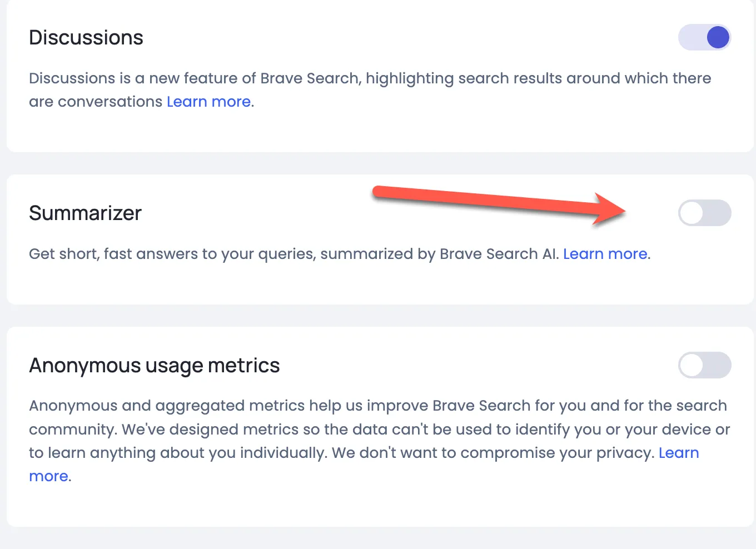Click the Summarizer description sentence

294,254
